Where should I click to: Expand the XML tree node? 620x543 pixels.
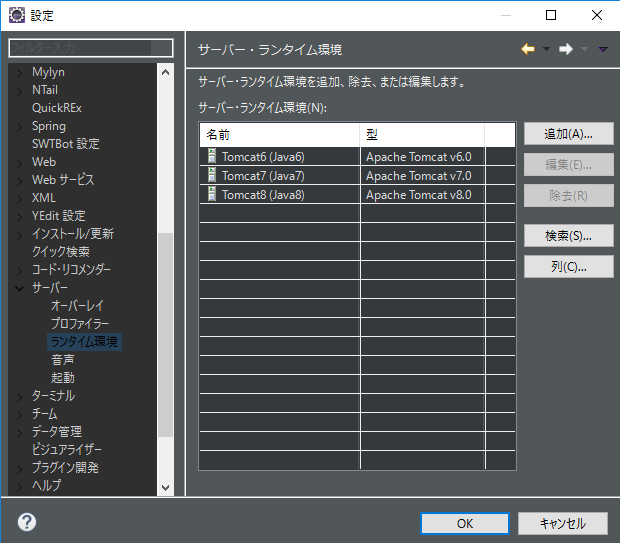click(x=19, y=199)
